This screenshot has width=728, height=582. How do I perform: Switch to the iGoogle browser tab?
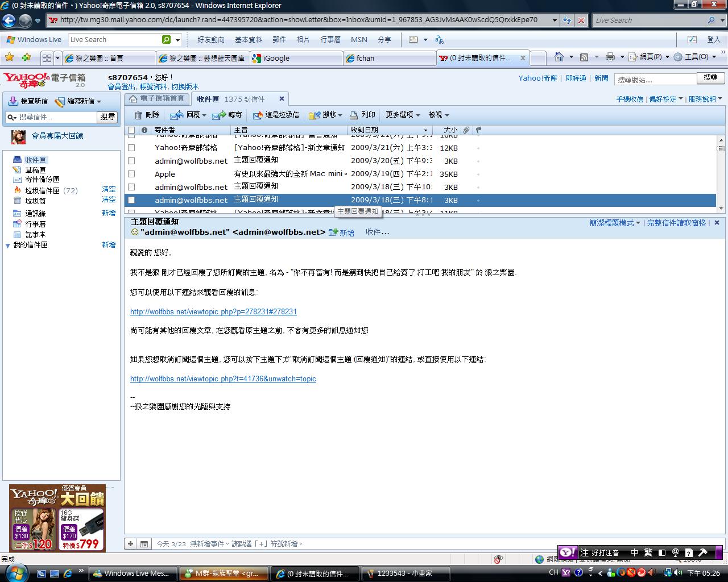tap(296, 58)
